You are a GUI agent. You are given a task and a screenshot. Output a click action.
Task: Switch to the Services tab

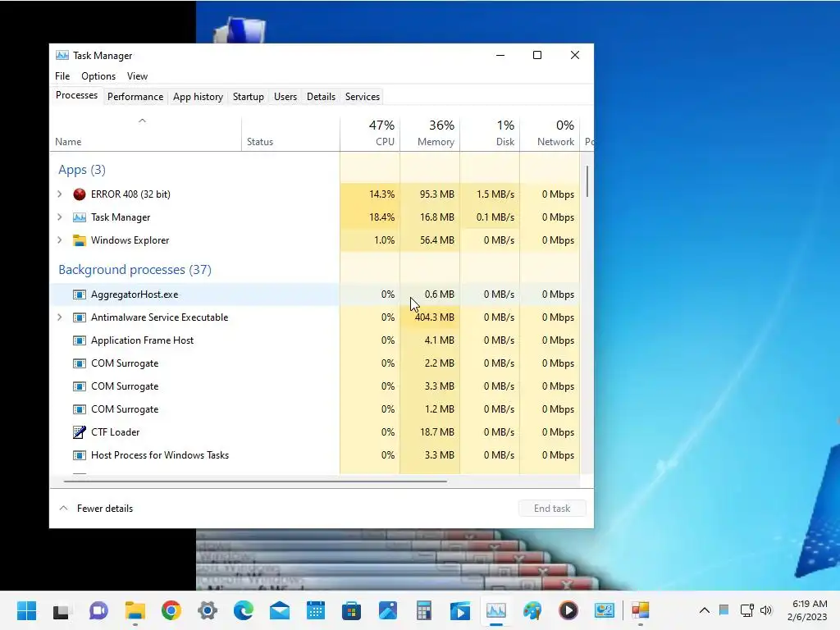[362, 97]
